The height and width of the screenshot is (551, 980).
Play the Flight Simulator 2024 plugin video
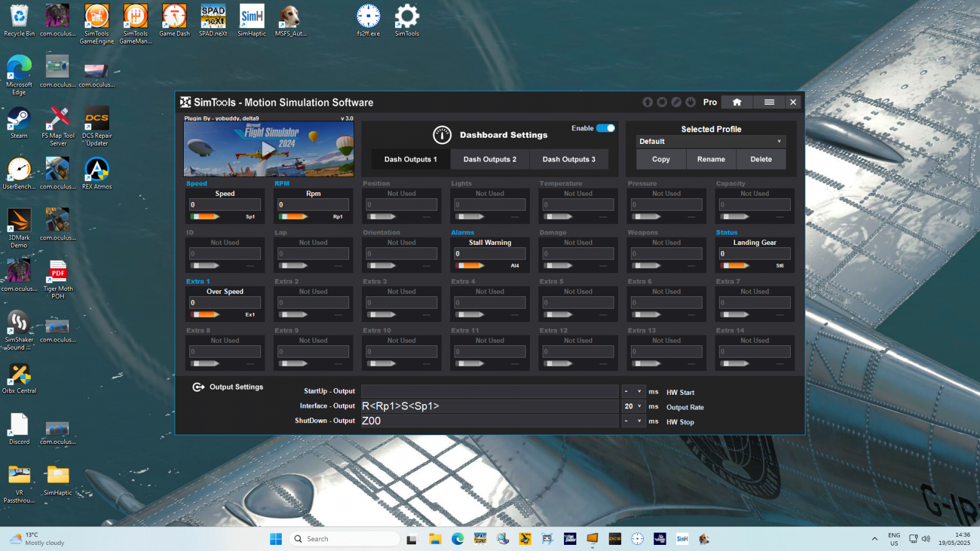[269, 149]
